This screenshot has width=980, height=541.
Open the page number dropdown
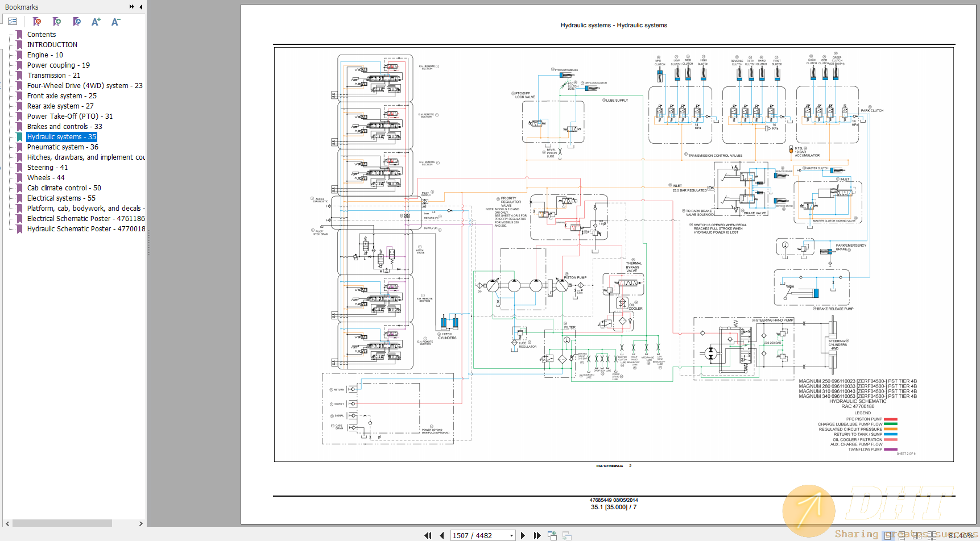click(x=511, y=535)
